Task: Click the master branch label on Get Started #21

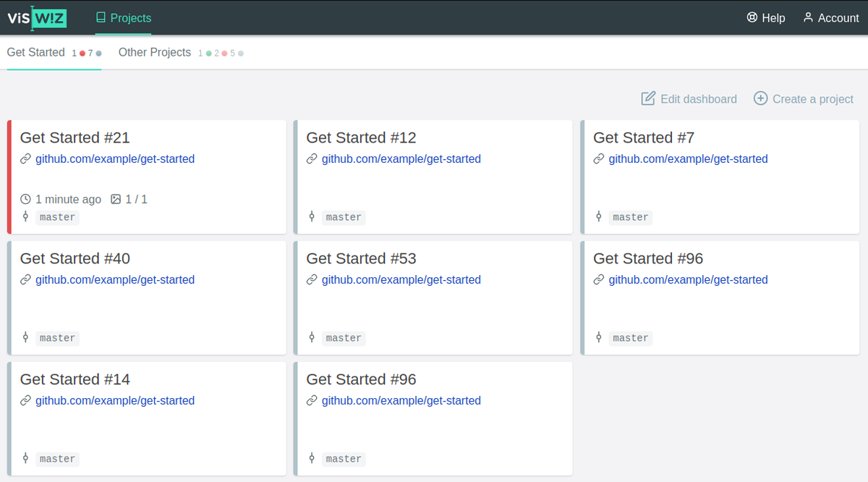Action: pos(57,217)
